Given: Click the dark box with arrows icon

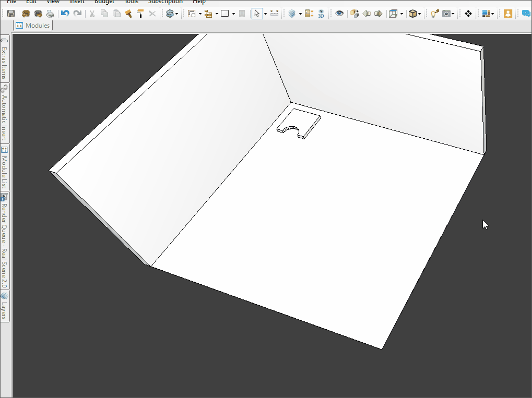Looking at the screenshot, I should (38, 14).
